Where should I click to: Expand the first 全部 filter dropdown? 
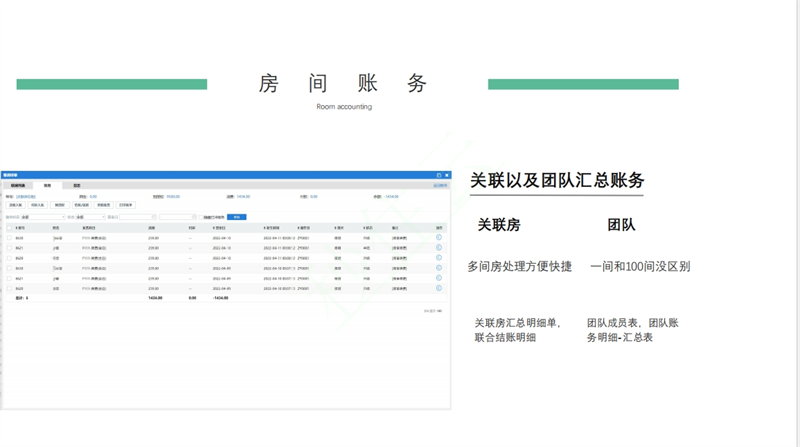42,217
